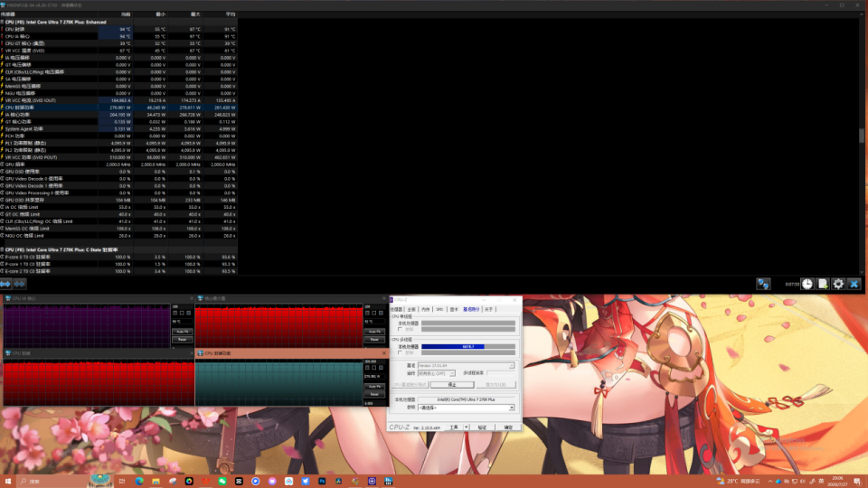Close the CPU IA core graph window
This screenshot has width=868, height=488.
(x=192, y=298)
